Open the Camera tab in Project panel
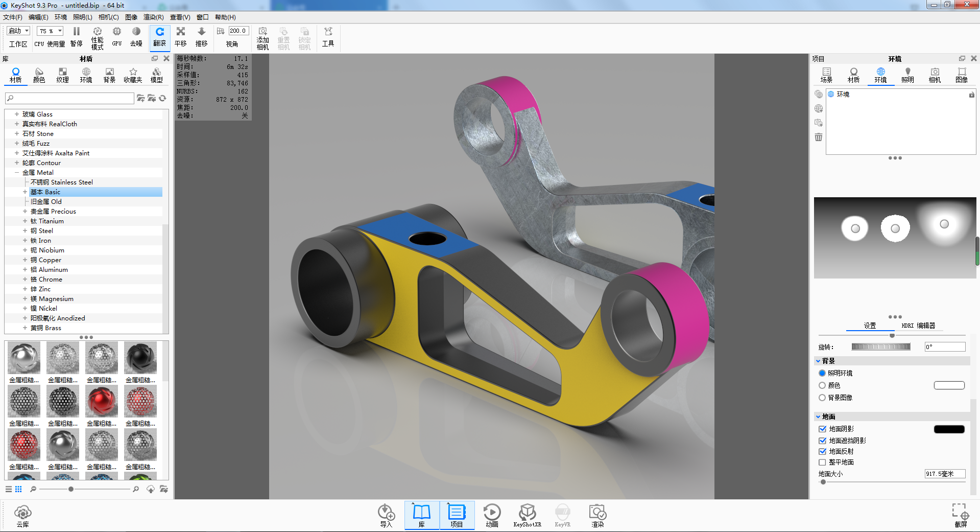Screen dimensions: 980x532 (934, 74)
